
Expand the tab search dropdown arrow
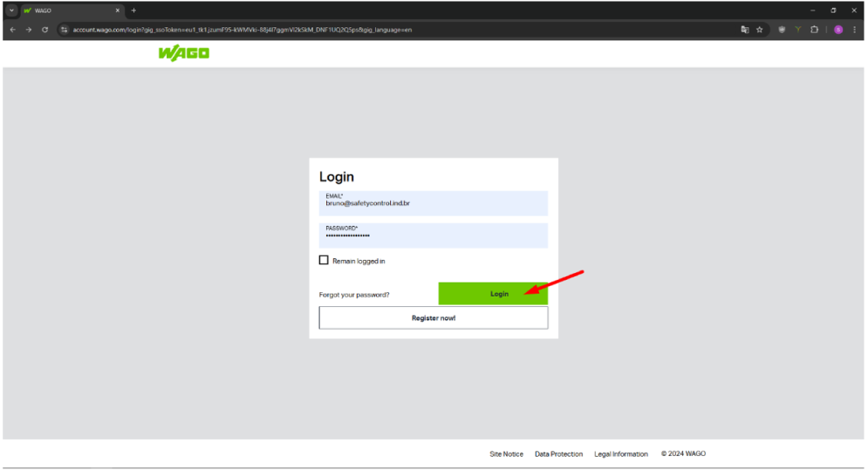[x=12, y=10]
